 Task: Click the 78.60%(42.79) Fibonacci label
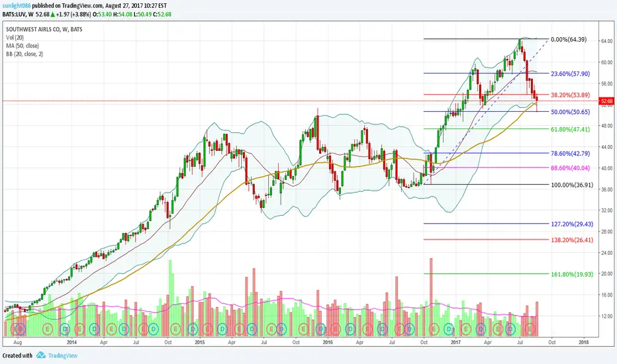(x=570, y=154)
